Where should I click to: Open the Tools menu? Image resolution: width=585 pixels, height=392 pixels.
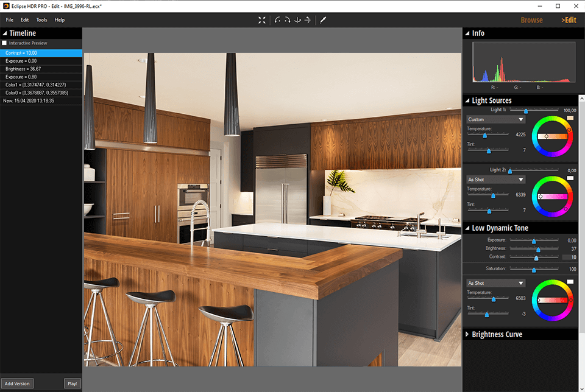click(x=41, y=19)
